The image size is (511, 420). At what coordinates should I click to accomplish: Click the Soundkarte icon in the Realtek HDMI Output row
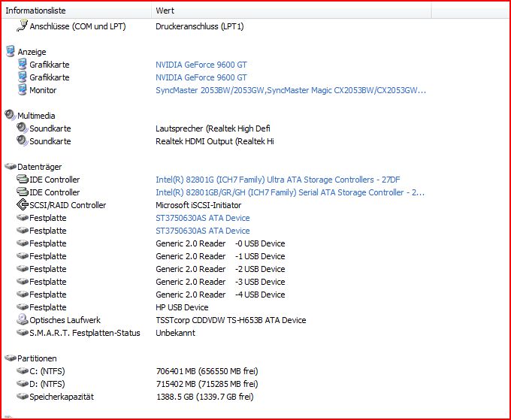pos(22,141)
